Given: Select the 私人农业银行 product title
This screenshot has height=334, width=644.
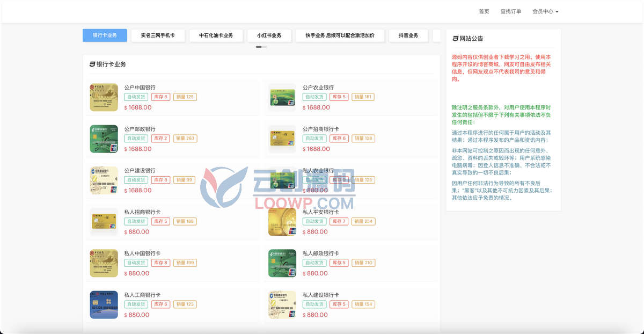Looking at the screenshot, I should click(x=318, y=170).
